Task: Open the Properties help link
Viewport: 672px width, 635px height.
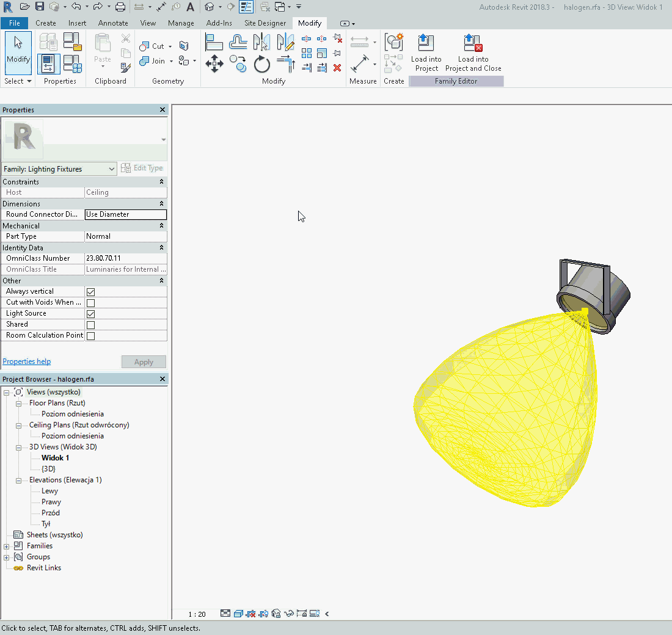Action: point(26,361)
